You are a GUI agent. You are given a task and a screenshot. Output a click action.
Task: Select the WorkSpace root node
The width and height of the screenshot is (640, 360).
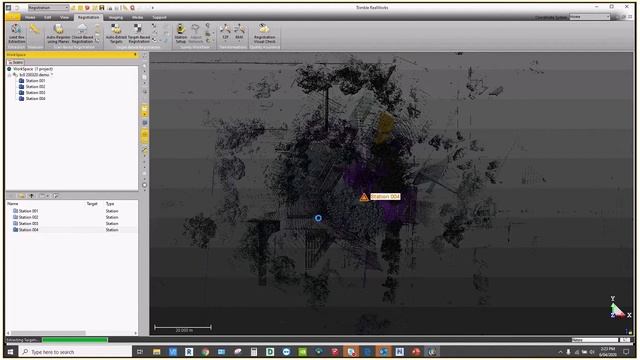33,69
